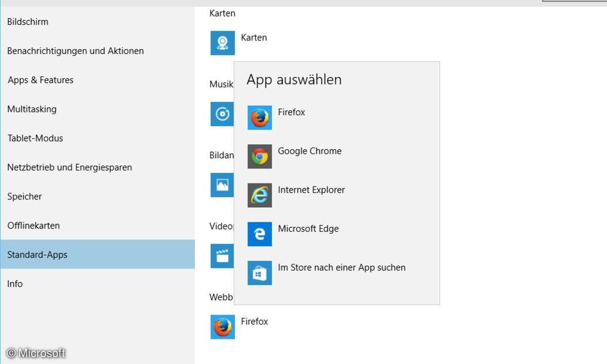607x364 pixels.
Task: Switch to Multitasking settings
Action: 98,109
